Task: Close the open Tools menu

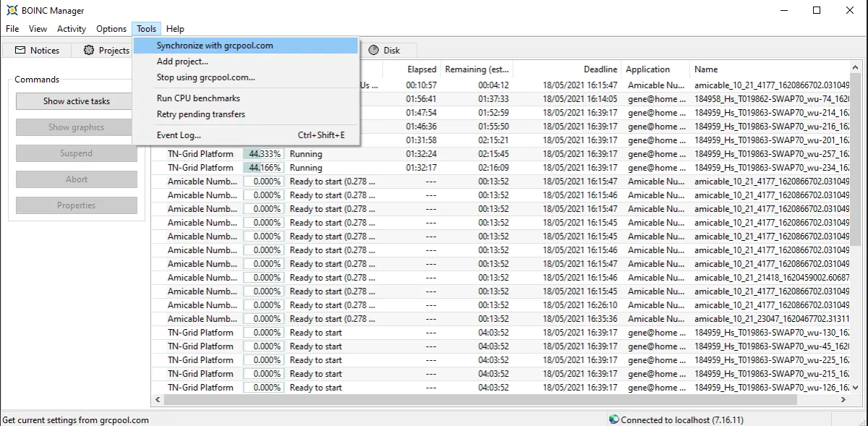Action: point(147,29)
